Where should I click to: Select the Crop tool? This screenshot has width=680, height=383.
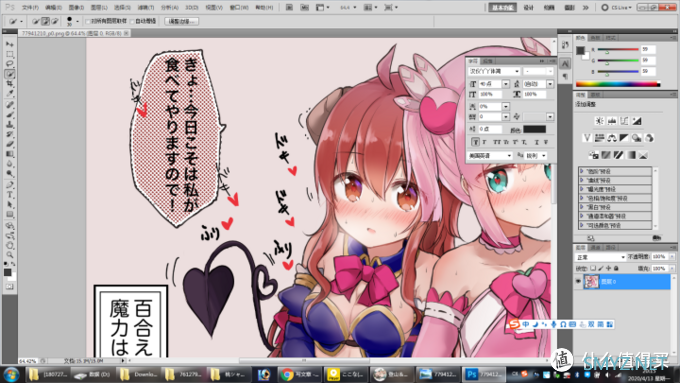[x=10, y=84]
